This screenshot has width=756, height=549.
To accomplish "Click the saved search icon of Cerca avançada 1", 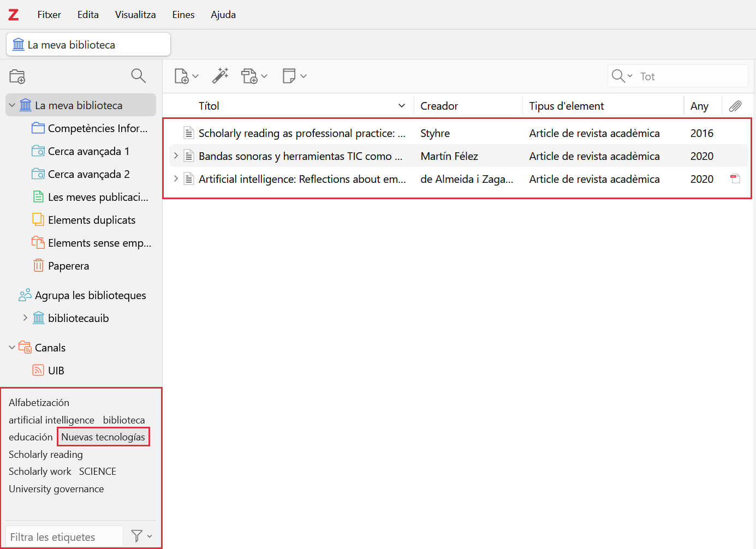I will [38, 151].
